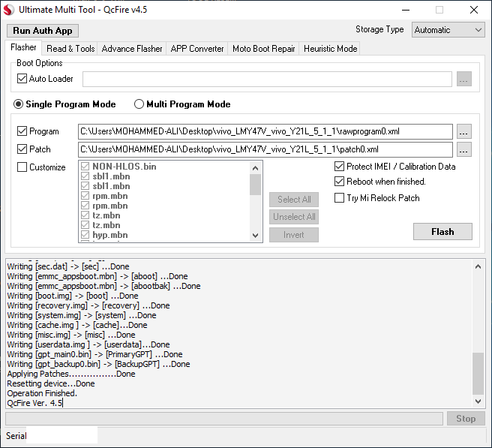Viewport: 492px width, 448px height.
Task: Click 'Writing [system.img] -> [system]' log line
Action: 82,315
